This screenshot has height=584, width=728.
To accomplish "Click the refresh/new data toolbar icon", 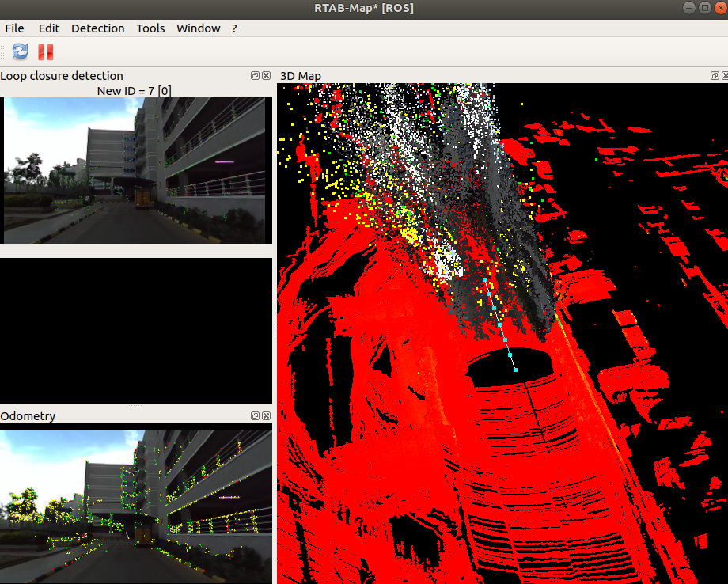I will pyautogui.click(x=21, y=52).
